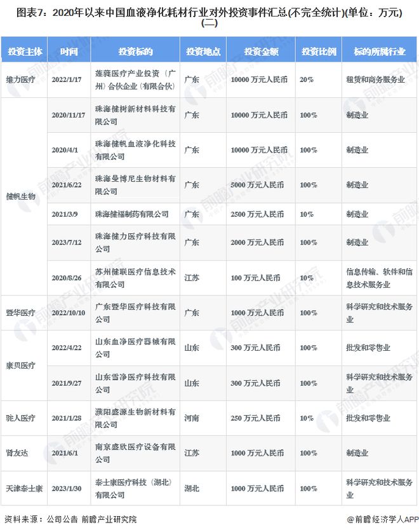Click the date 2021/9/27
419x532 pixels.
67,383
